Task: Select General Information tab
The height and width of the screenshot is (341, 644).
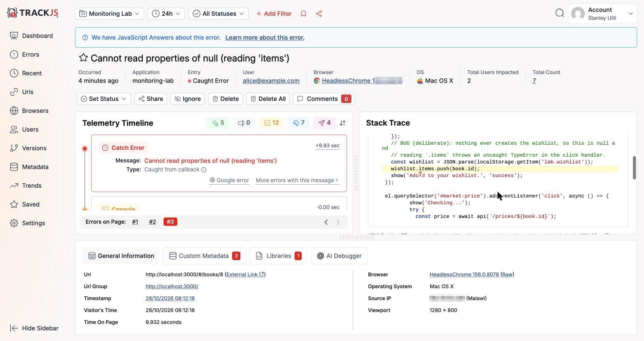Action: coord(121,256)
